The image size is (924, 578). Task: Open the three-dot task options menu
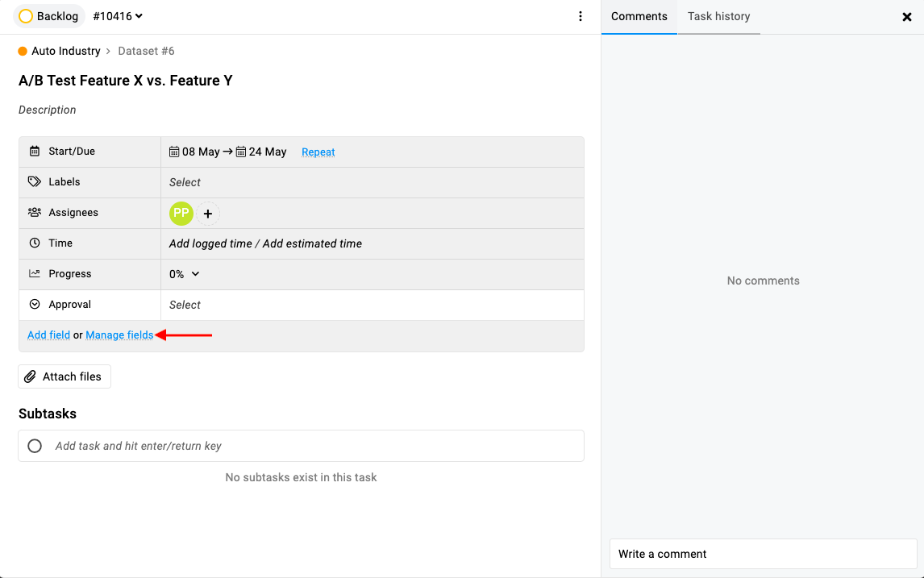point(580,16)
